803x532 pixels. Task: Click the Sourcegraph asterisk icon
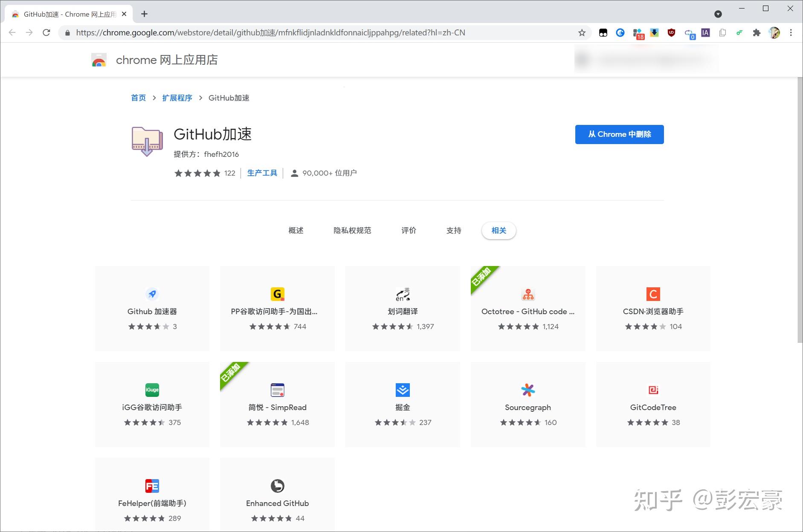[x=528, y=390]
